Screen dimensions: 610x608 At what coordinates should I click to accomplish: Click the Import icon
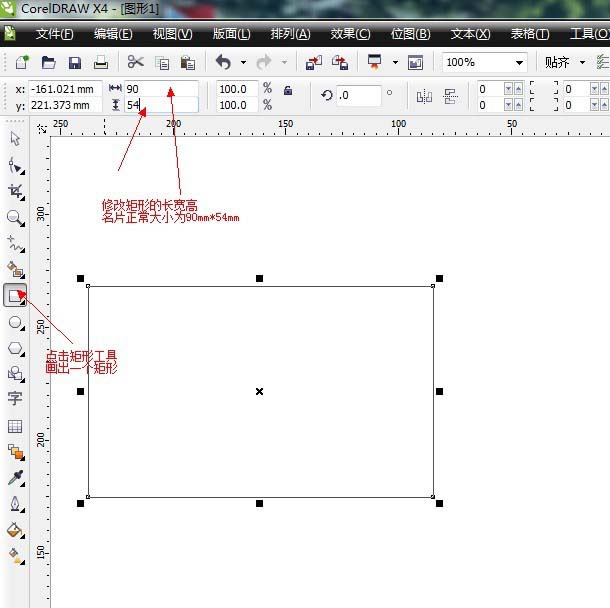pyautogui.click(x=314, y=63)
